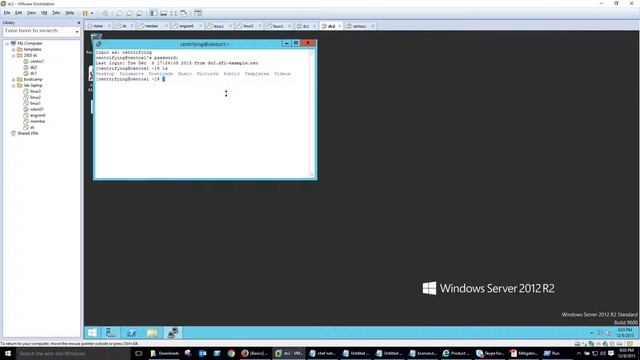Open the File menu
The width and height of the screenshot is (640, 360).
[x=7, y=13]
